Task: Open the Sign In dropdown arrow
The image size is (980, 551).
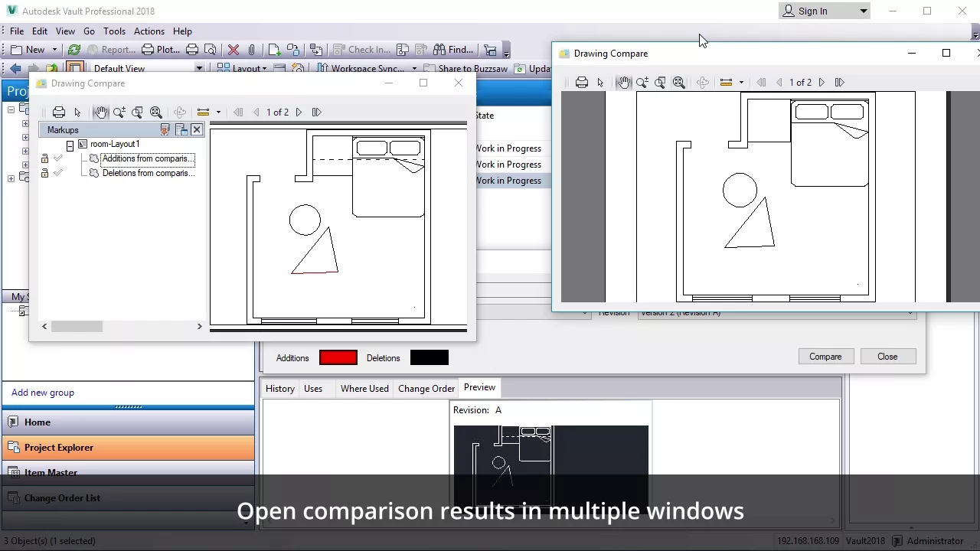Action: tap(864, 11)
